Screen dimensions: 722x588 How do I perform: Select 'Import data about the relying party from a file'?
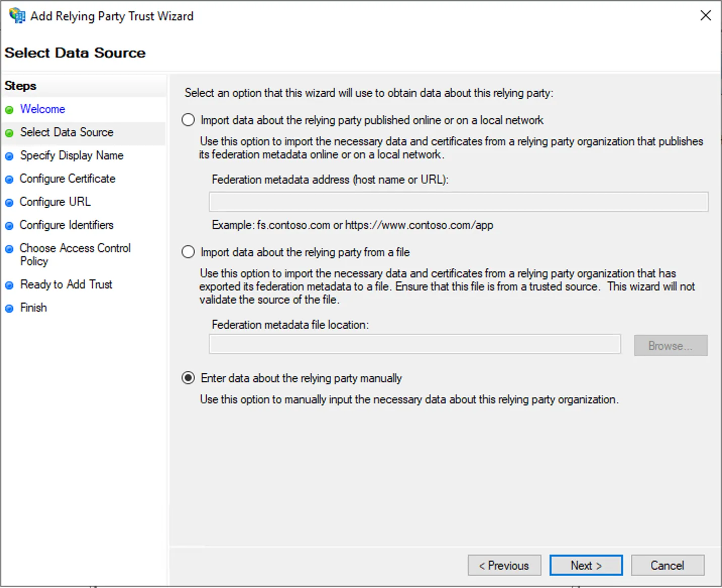[188, 252]
